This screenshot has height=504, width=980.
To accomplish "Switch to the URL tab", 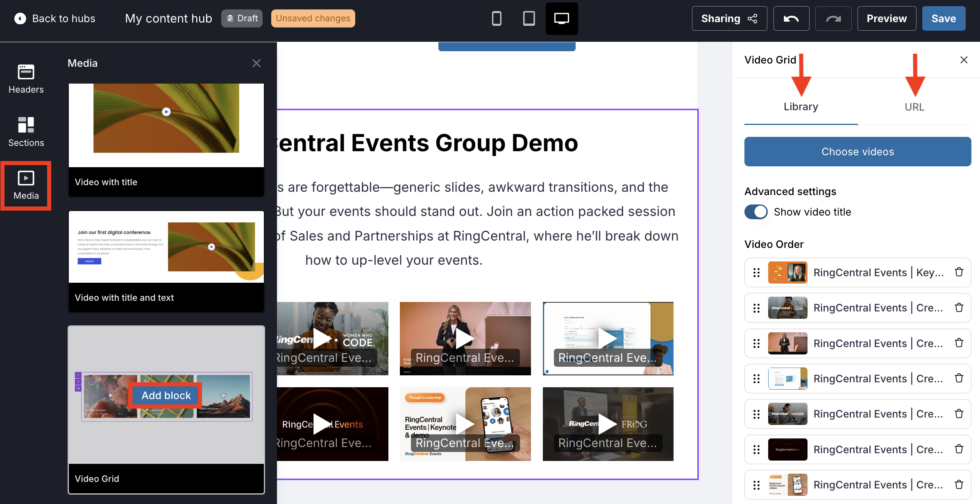I will tap(914, 107).
